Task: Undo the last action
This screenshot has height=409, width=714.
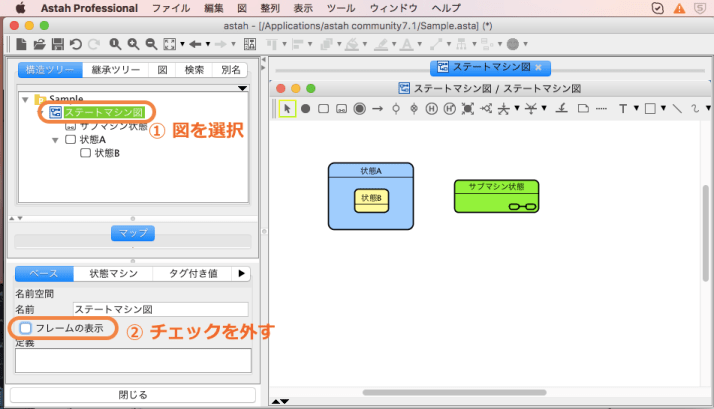Action: tap(76, 44)
